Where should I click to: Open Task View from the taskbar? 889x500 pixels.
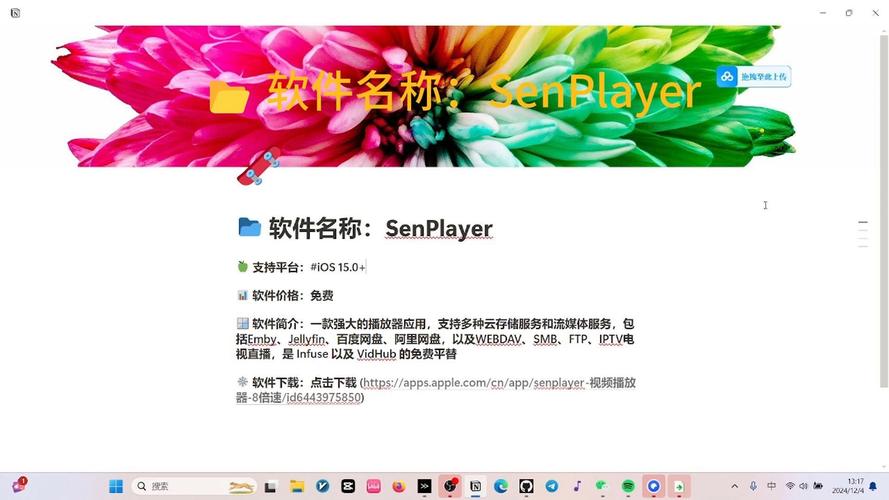(270, 486)
